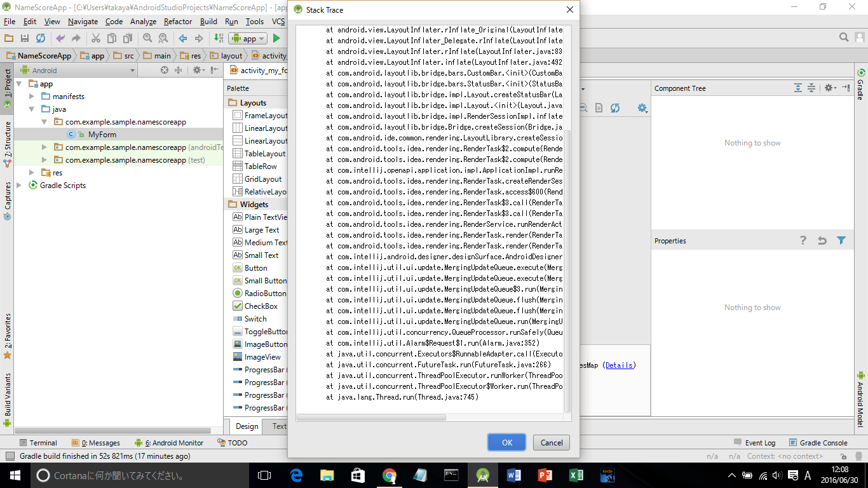Toggle the Properties filter icon

[842, 240]
